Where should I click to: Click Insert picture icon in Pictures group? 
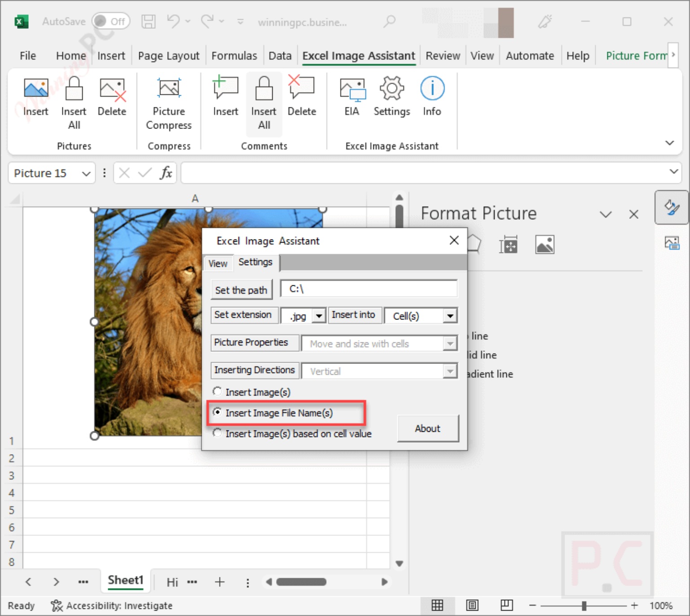point(35,97)
